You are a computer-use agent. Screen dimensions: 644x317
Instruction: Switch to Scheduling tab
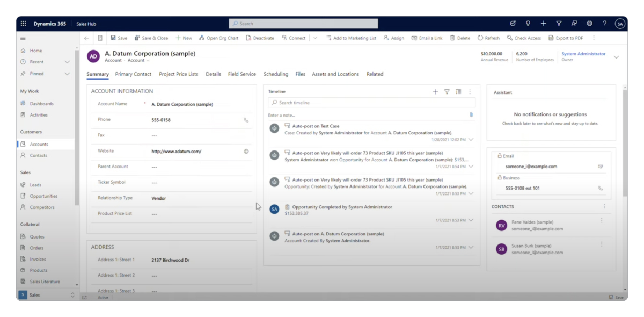coord(276,74)
